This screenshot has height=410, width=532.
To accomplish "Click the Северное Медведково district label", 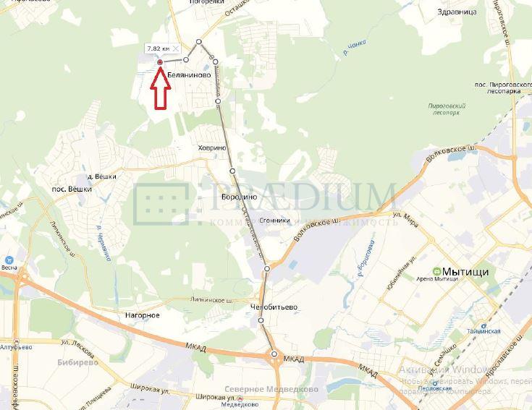I will pyautogui.click(x=271, y=389).
